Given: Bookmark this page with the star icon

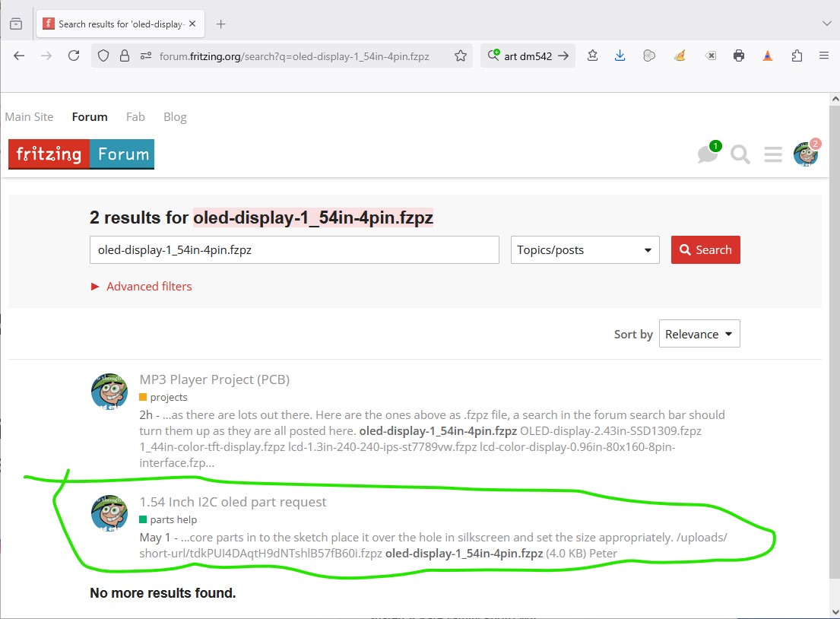Looking at the screenshot, I should pos(460,56).
